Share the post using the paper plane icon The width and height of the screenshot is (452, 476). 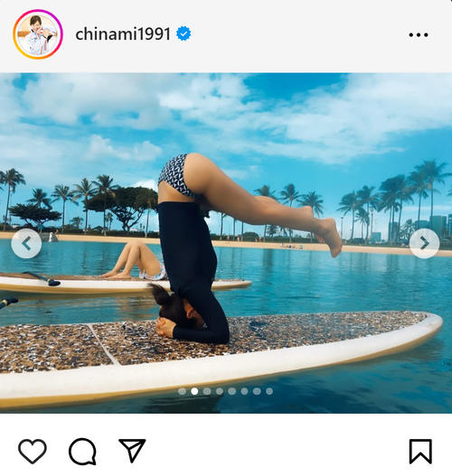[x=132, y=450]
